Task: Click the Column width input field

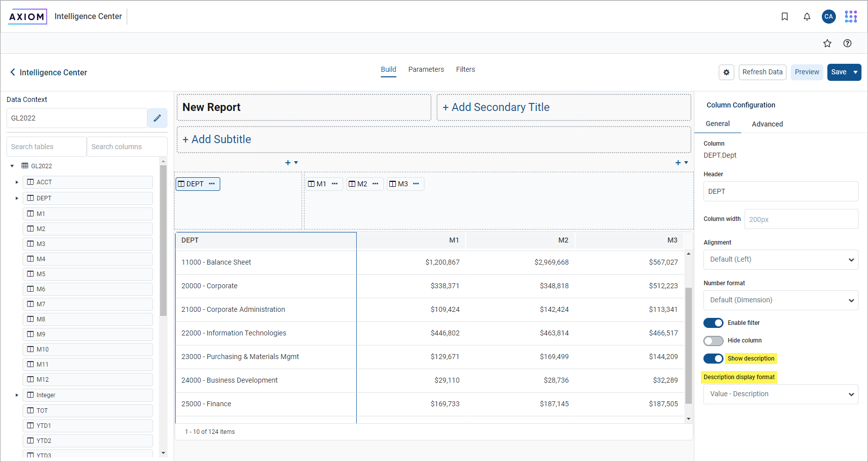Action: 801,219
